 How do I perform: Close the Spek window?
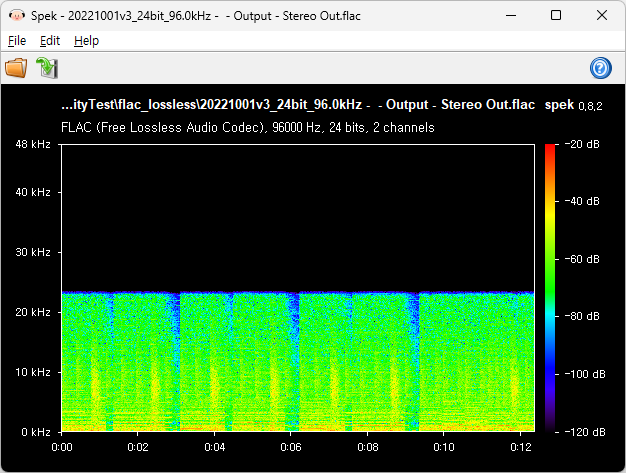[x=602, y=16]
